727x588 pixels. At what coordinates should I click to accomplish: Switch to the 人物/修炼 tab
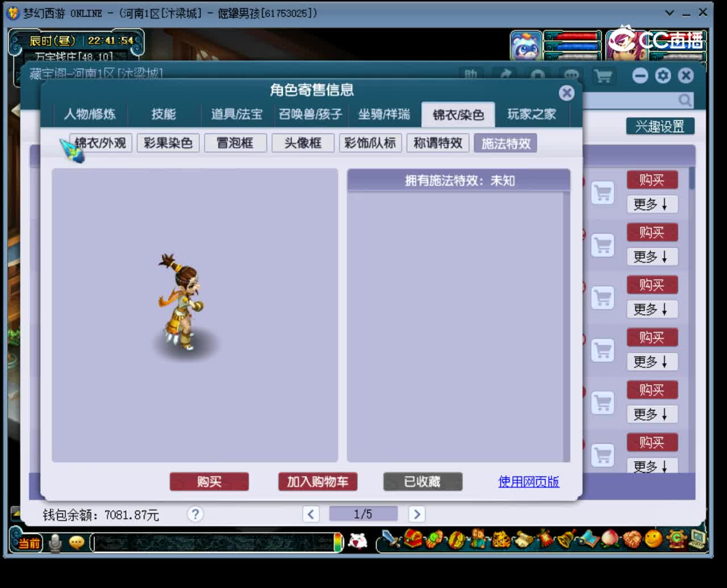tap(90, 114)
